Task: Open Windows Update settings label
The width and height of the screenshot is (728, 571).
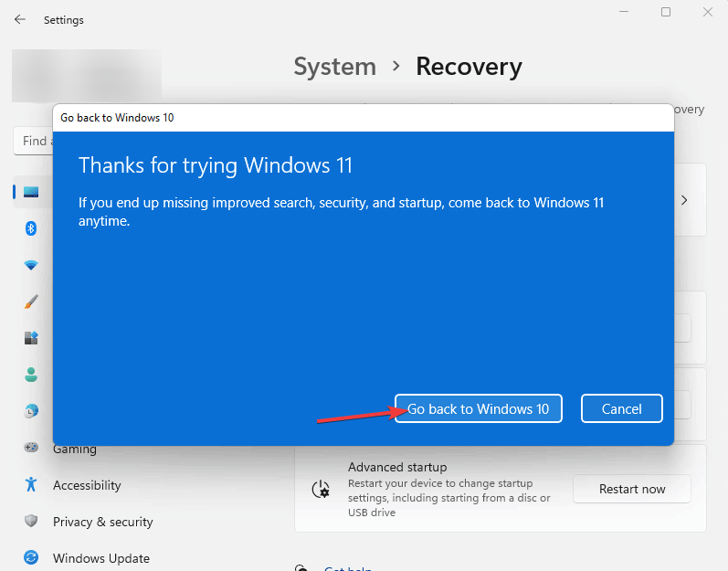Action: coord(101,558)
